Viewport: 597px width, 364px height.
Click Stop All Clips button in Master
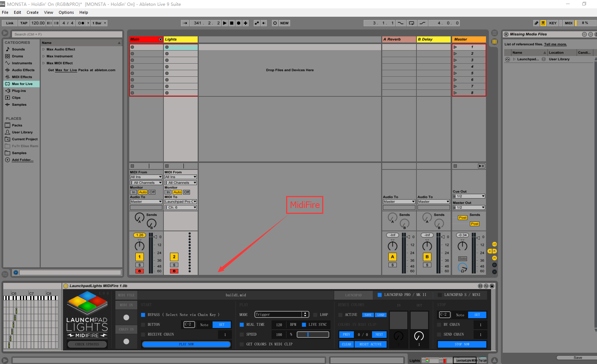pyautogui.click(x=455, y=166)
